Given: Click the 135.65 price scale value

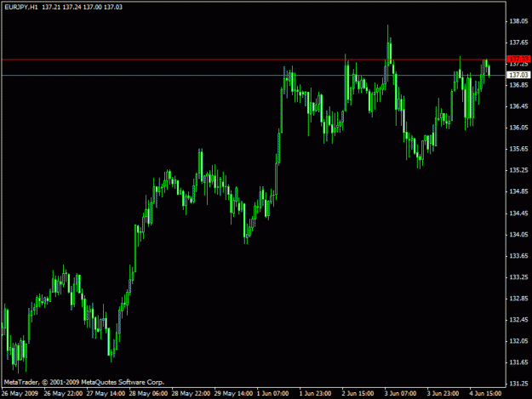Looking at the screenshot, I should (518, 149).
